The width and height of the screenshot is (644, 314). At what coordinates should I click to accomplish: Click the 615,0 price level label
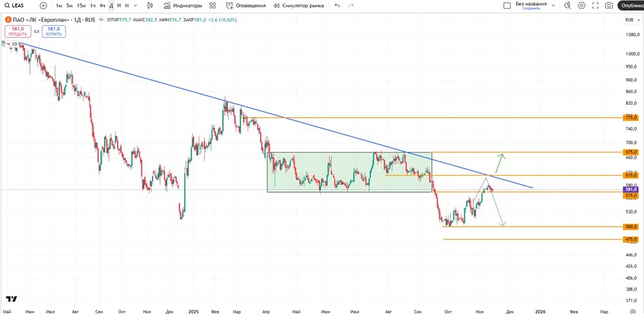click(x=630, y=175)
